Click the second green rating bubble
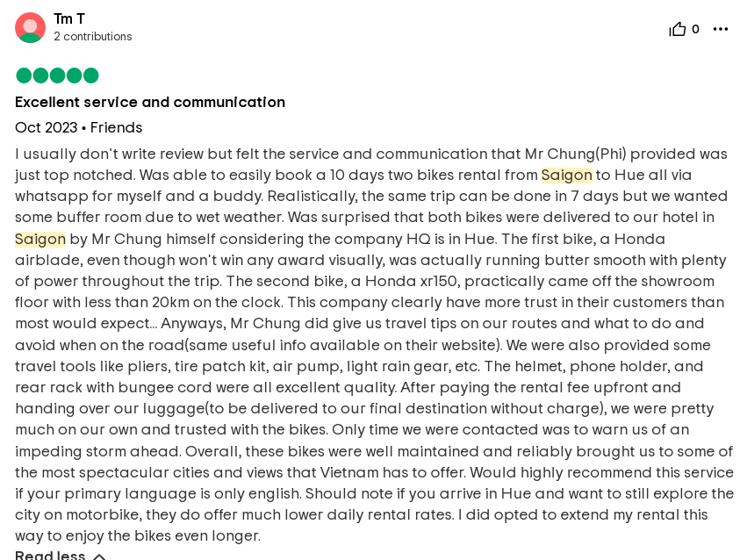Image resolution: width=747 pixels, height=560 pixels. click(40, 75)
